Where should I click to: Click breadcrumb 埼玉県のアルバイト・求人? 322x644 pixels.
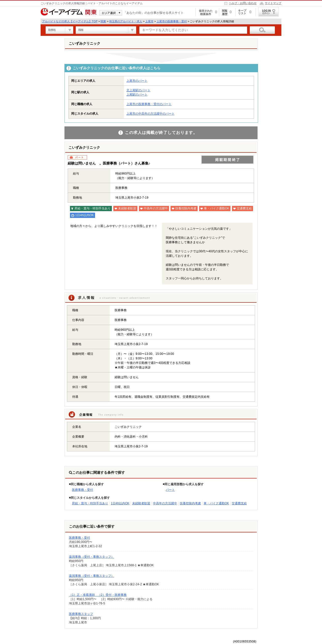click(126, 22)
